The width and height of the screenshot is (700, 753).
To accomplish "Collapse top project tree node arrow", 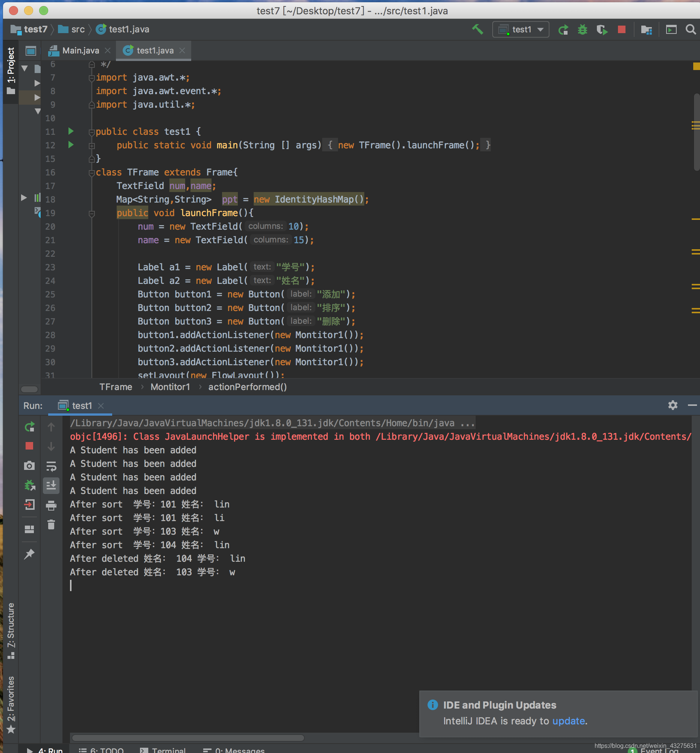I will pyautogui.click(x=25, y=68).
